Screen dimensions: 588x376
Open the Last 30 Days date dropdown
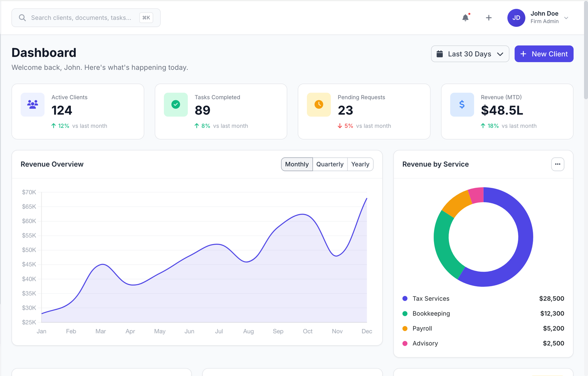click(470, 54)
